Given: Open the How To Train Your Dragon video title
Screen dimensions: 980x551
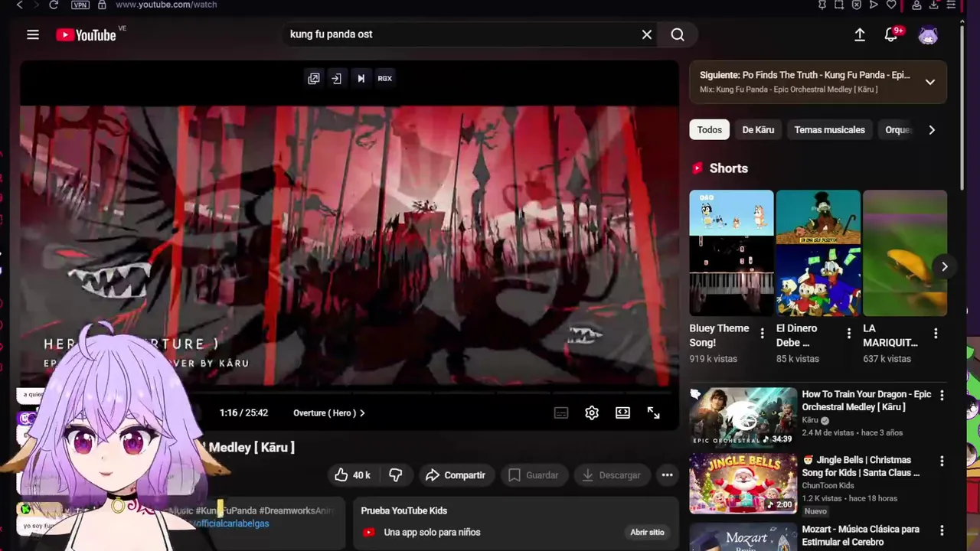Looking at the screenshot, I should (867, 401).
